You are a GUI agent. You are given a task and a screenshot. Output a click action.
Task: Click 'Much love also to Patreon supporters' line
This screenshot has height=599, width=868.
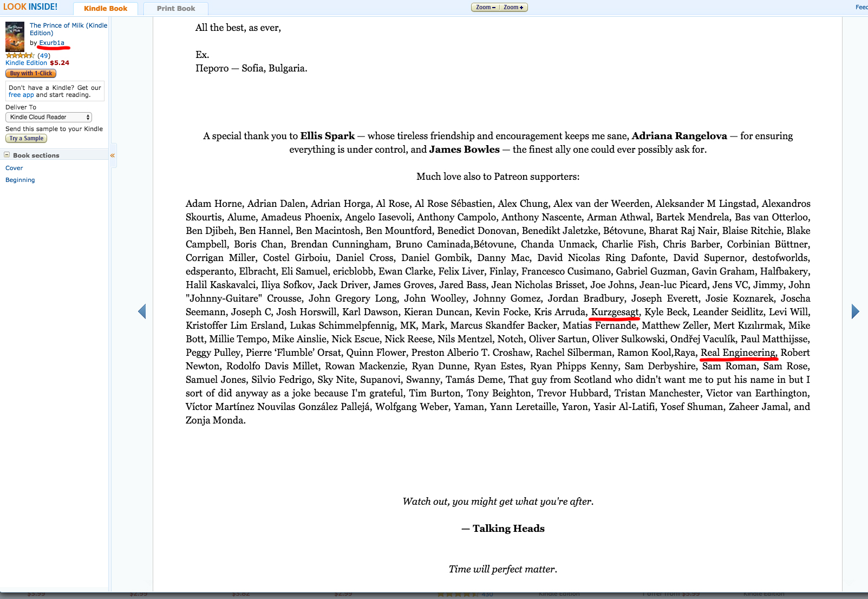coord(498,177)
